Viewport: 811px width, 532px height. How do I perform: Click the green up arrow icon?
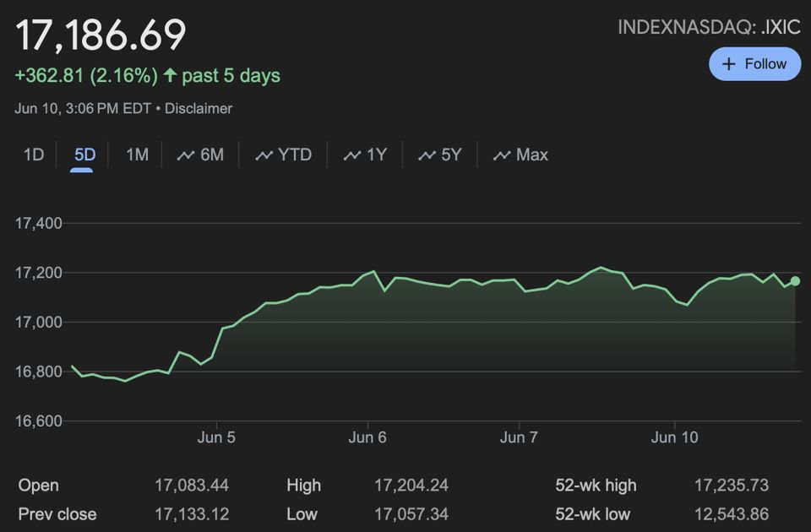(170, 76)
